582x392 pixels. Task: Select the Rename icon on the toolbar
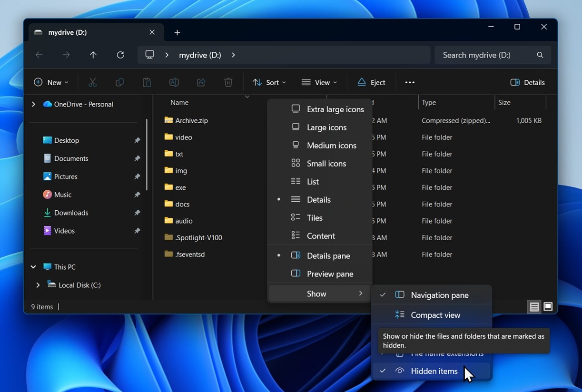(x=174, y=82)
